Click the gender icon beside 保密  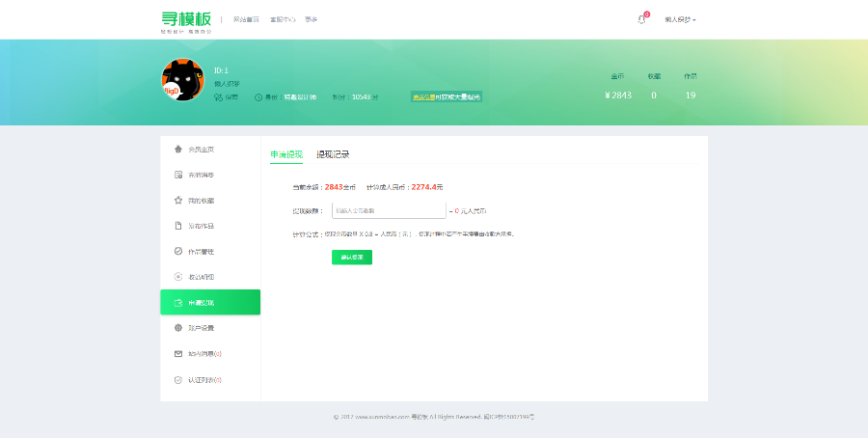click(x=219, y=97)
